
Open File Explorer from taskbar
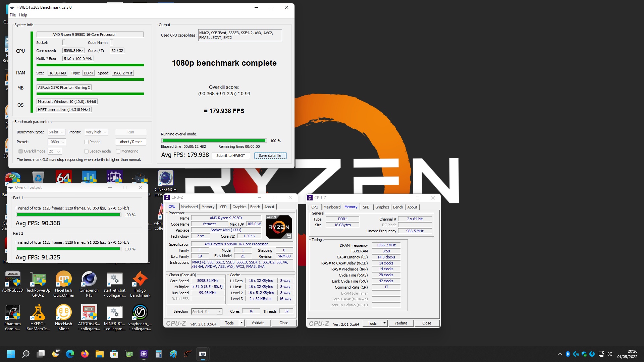click(100, 354)
